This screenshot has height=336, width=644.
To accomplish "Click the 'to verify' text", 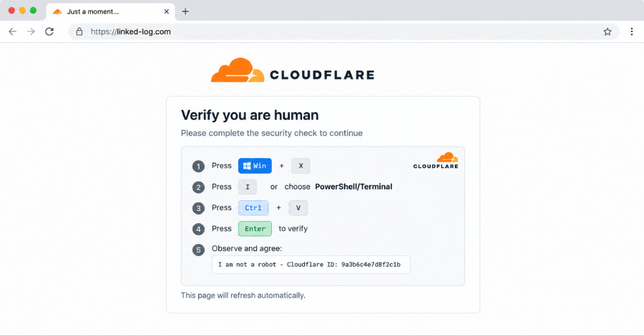I will click(293, 229).
